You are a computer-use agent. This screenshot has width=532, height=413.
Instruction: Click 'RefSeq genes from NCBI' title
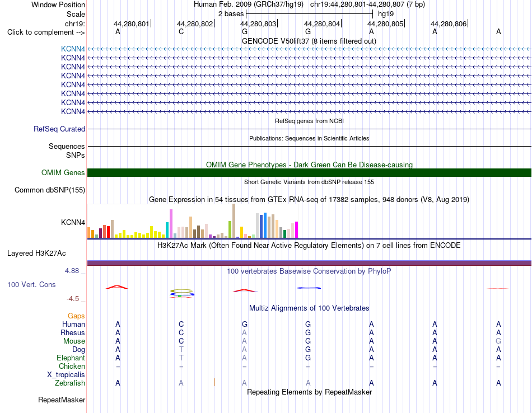[309, 121]
